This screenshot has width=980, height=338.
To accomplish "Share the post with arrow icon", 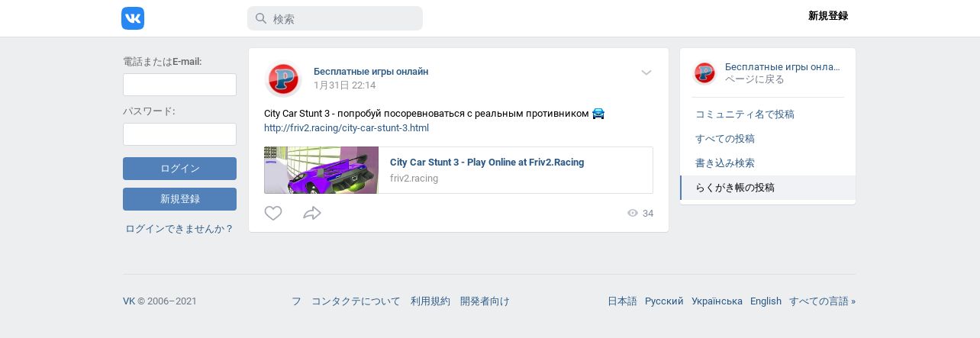I will (312, 214).
